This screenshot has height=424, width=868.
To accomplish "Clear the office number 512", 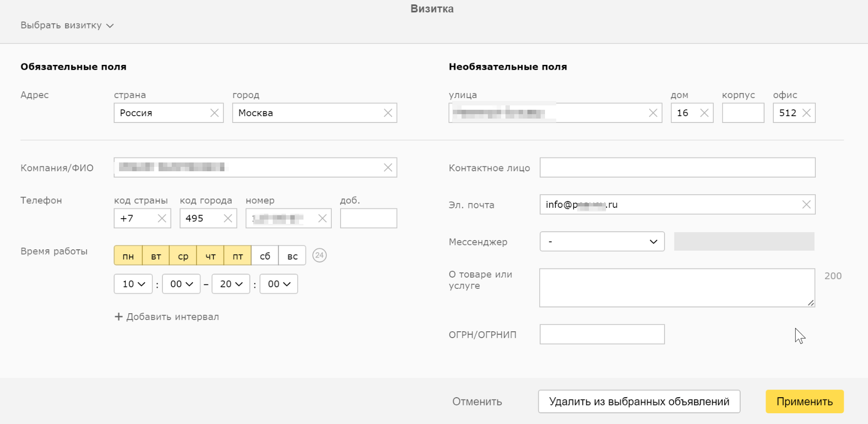I will 806,113.
